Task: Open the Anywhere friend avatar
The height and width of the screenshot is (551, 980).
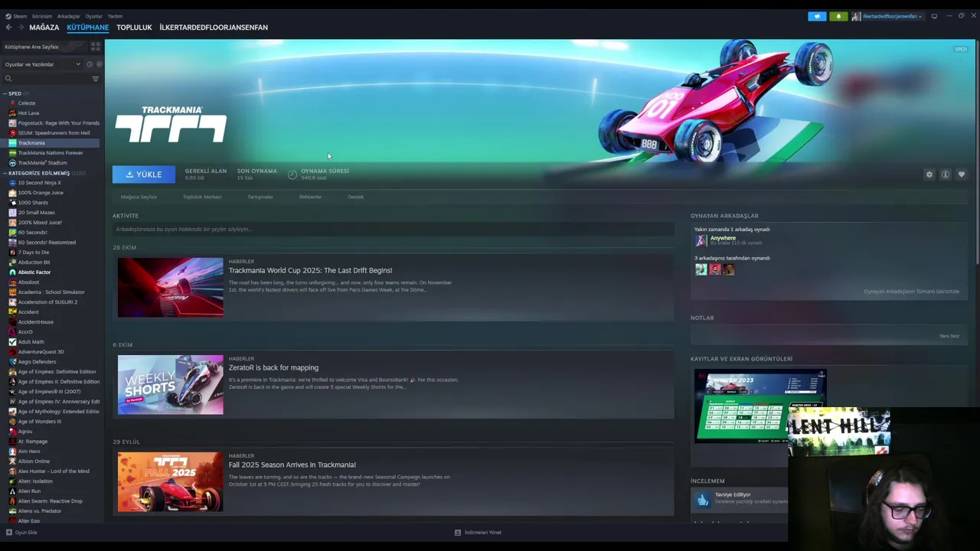Action: pos(701,240)
